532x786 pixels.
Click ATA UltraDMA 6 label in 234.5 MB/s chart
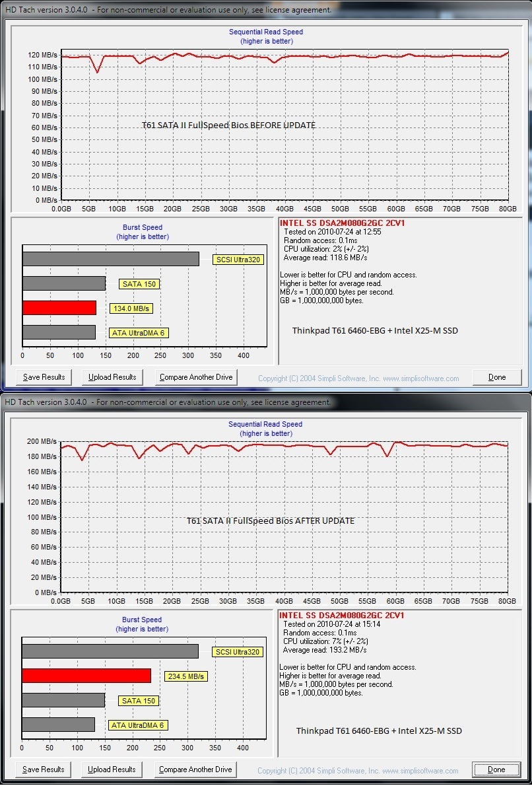[x=138, y=725]
